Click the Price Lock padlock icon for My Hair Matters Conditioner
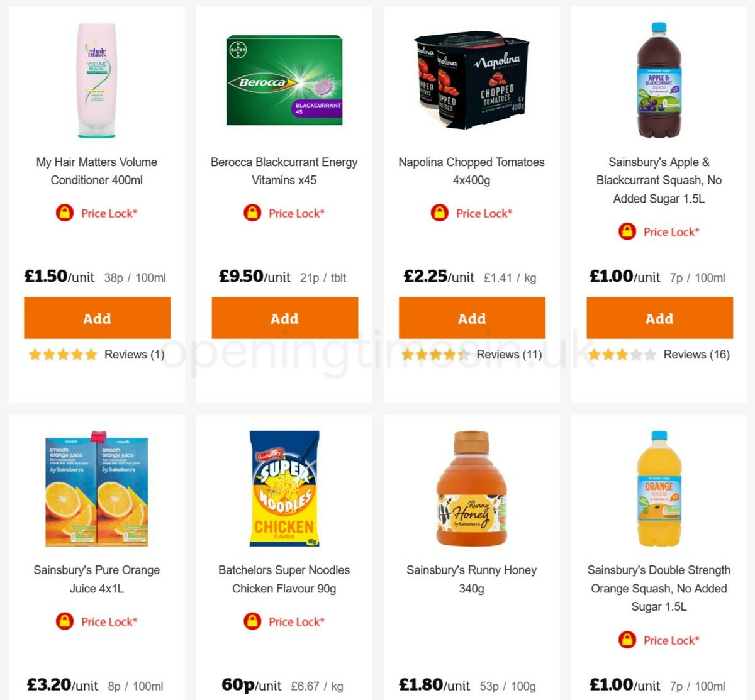This screenshot has height=700, width=755. (x=65, y=213)
